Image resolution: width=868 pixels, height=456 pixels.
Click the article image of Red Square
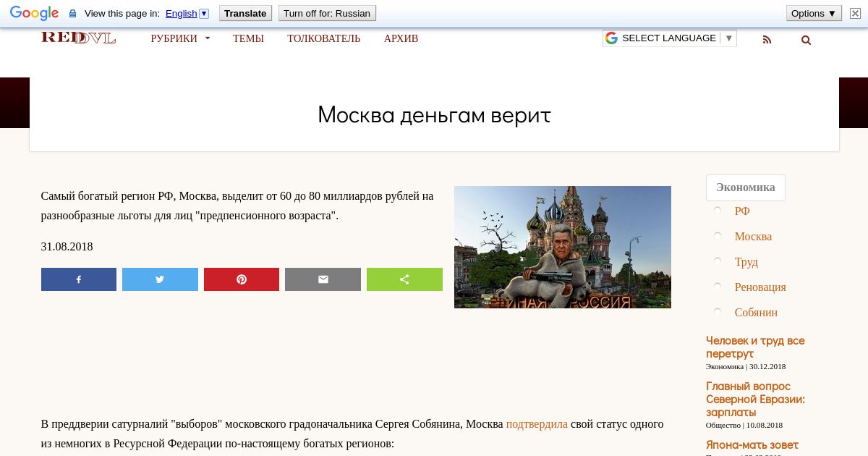tap(563, 247)
